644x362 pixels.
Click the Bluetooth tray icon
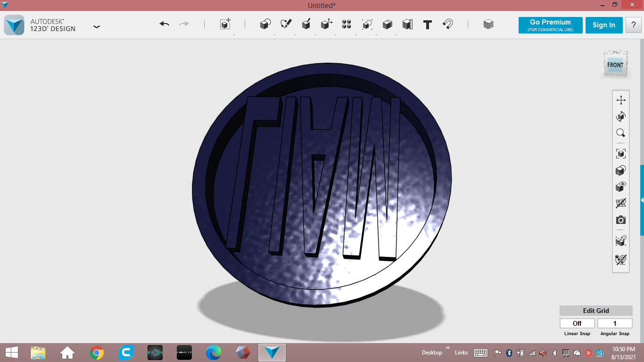point(509,353)
